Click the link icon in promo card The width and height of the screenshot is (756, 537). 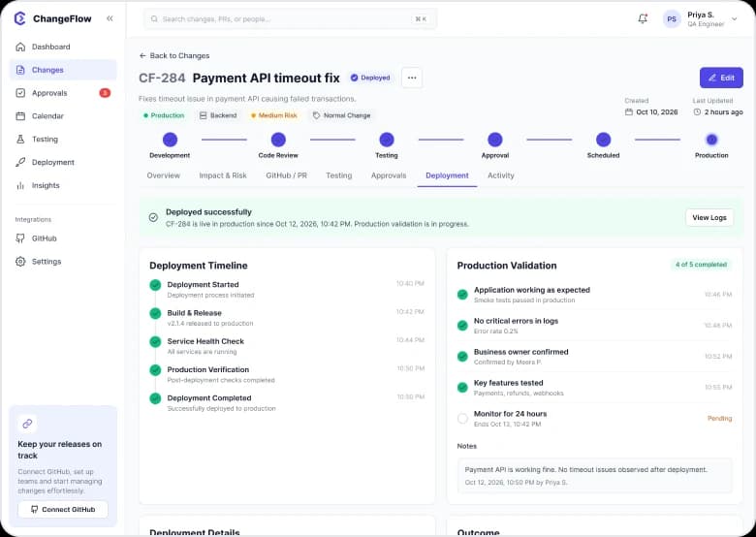[x=27, y=424]
